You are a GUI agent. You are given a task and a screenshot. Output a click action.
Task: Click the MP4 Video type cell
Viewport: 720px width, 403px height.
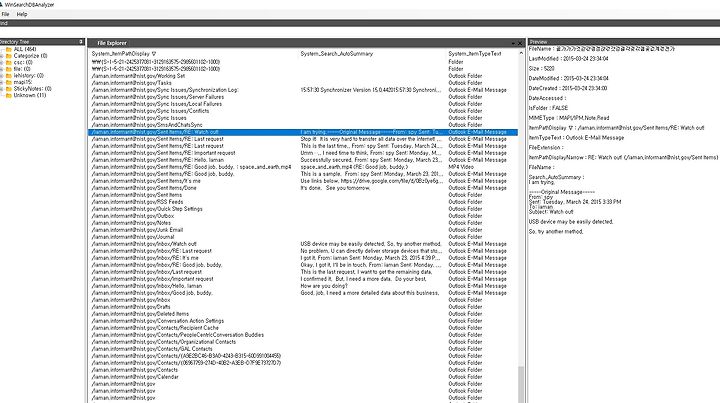pyautogui.click(x=461, y=167)
